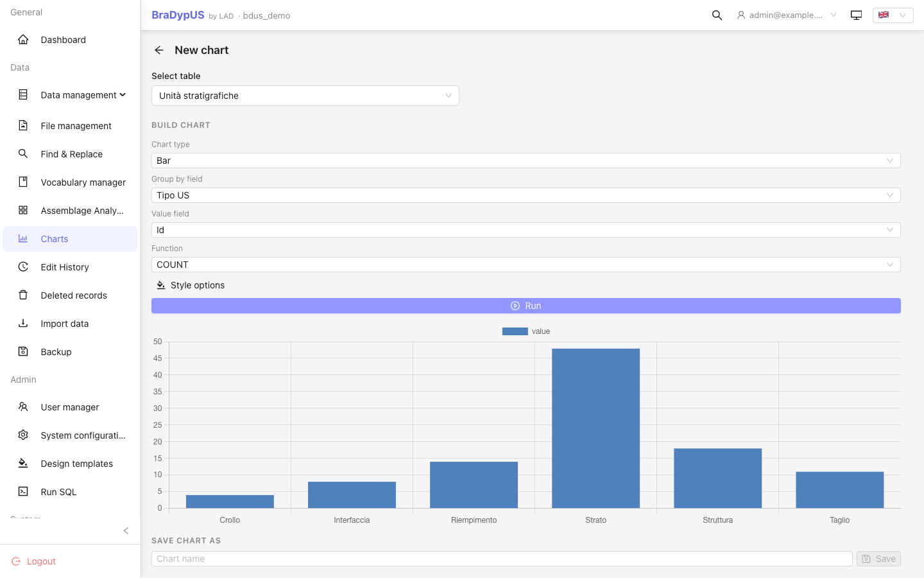Click the System configuration gear icon
This screenshot has width=924, height=578.
tap(23, 435)
